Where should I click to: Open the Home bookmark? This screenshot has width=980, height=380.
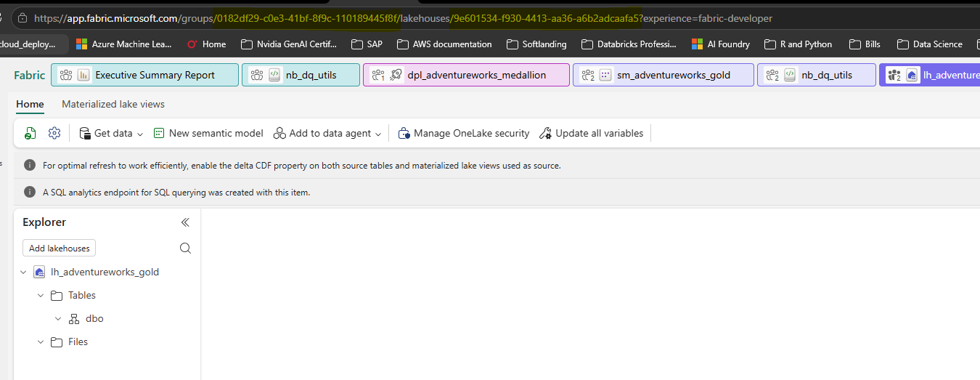point(206,44)
